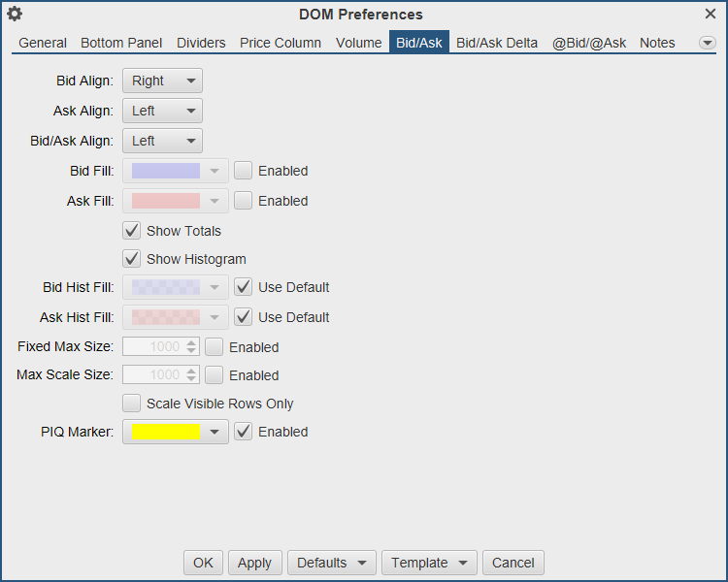Click the gear settings icon in title bar
Screen dimensions: 728x582
[15, 15]
